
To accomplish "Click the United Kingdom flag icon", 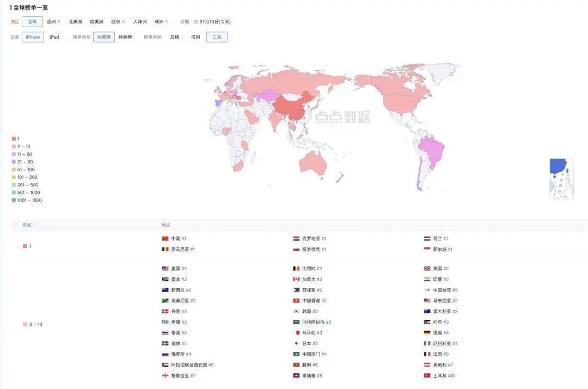I will (426, 268).
